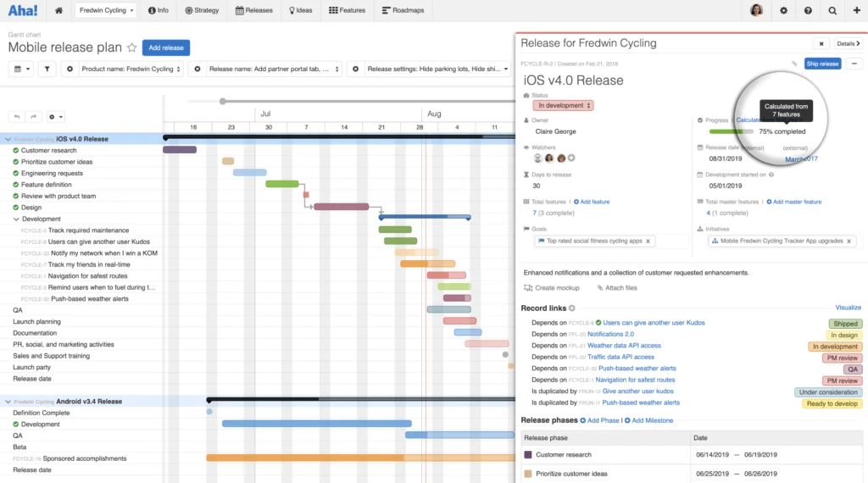Viewport: 868px width, 483px height.
Task: Collapse the Development phase row
Action: 16,219
